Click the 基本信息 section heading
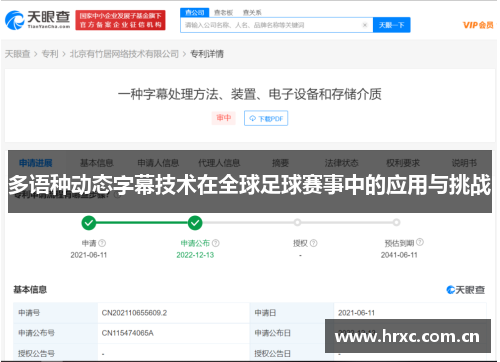Screen dimensions: 500x362 tap(30, 289)
